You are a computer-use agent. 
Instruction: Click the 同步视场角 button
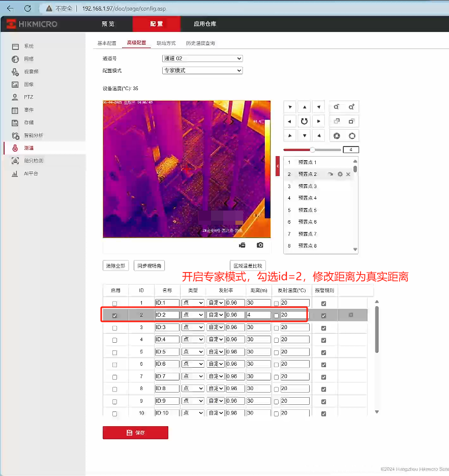coord(148,265)
